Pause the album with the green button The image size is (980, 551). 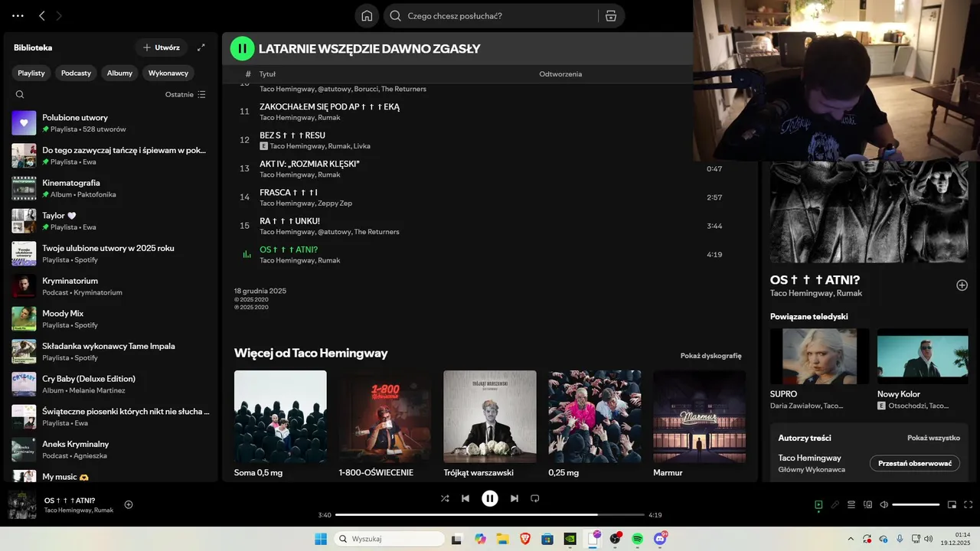[x=242, y=48]
